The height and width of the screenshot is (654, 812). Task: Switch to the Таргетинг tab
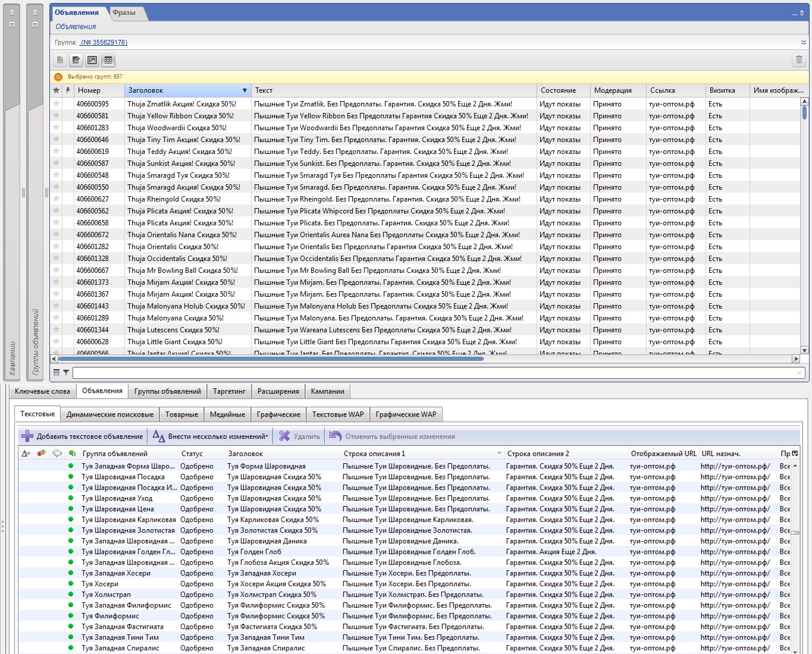(230, 391)
